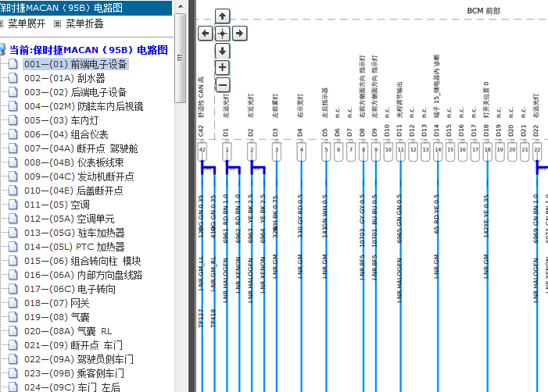Viewport: 548px width, 392px height.
Task: Open 005—(03) 车内灯 diagram
Action: pyautogui.click(x=62, y=120)
